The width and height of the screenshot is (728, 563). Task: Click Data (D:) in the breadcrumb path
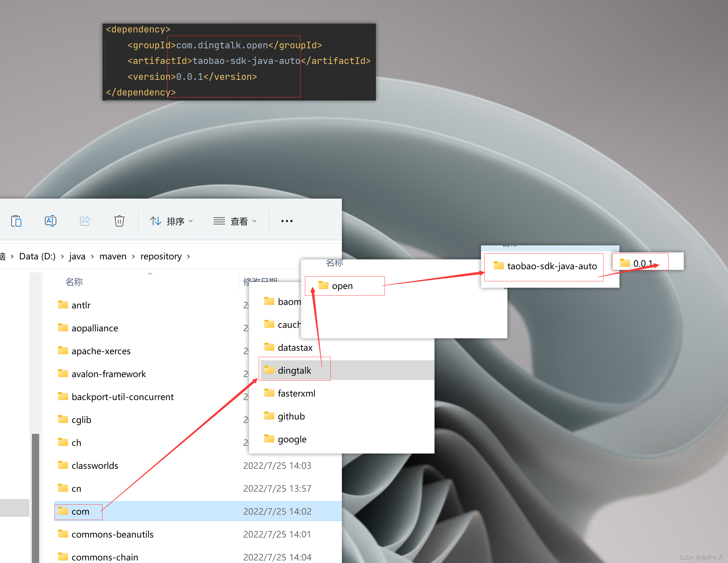click(37, 256)
